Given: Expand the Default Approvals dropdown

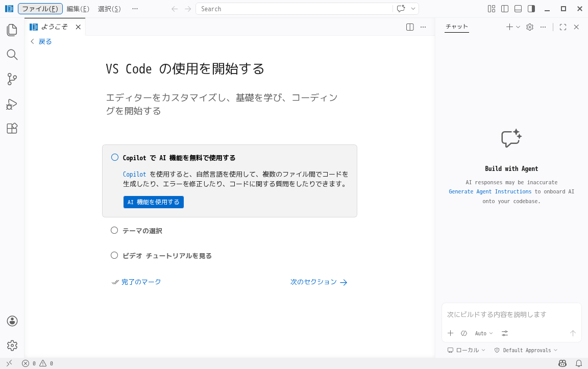Looking at the screenshot, I should (526, 350).
